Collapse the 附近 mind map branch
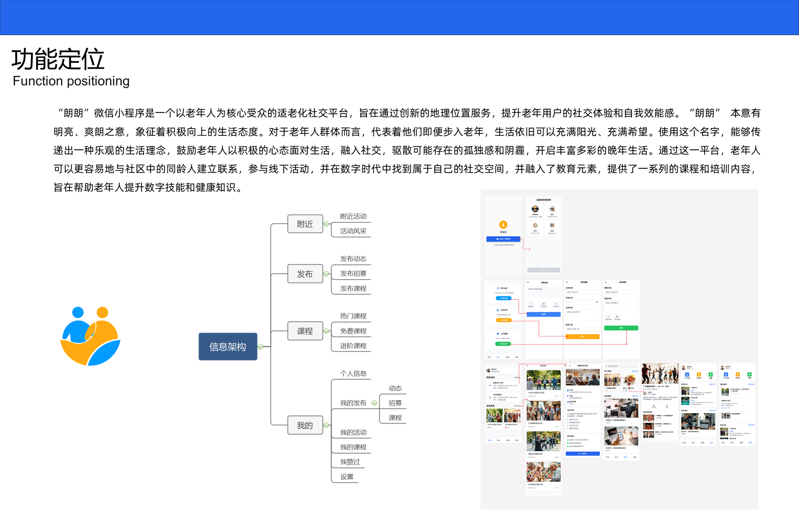Image resolution: width=799 pixels, height=532 pixels. coord(326,224)
